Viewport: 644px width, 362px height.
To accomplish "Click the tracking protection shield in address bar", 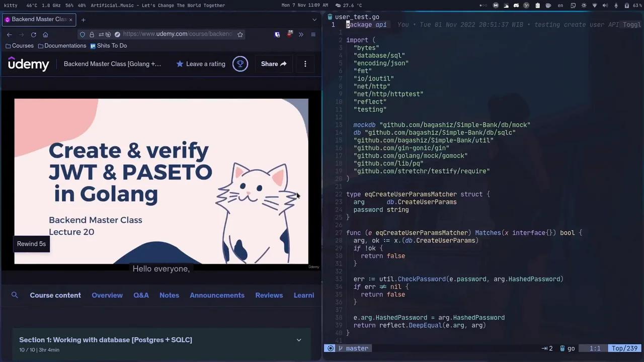I will coord(83,34).
